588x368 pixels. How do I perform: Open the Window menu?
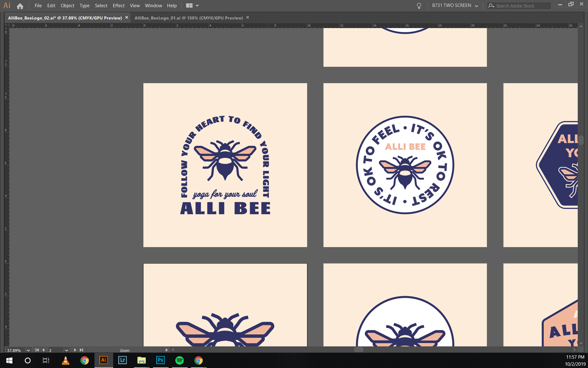(x=153, y=6)
